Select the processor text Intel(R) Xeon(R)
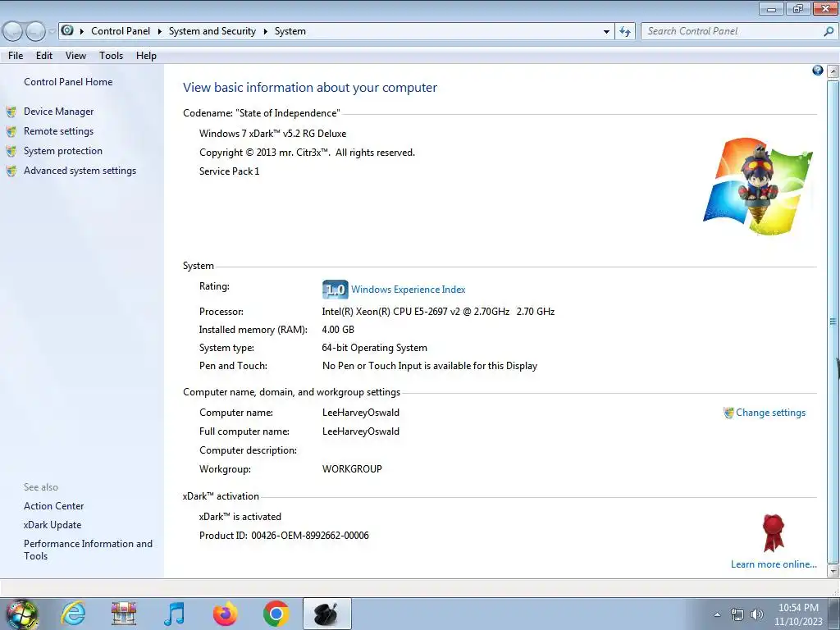The image size is (840, 630). [356, 311]
